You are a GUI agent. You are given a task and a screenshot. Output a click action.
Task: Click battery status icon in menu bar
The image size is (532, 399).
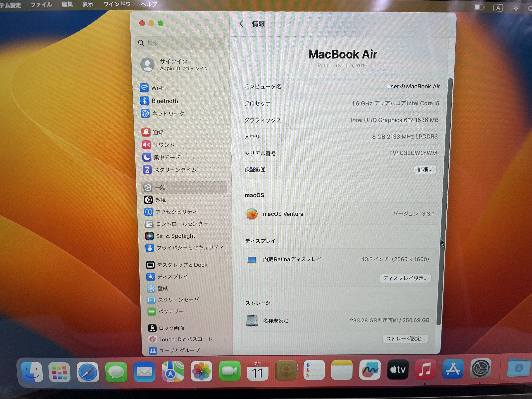click(x=479, y=8)
